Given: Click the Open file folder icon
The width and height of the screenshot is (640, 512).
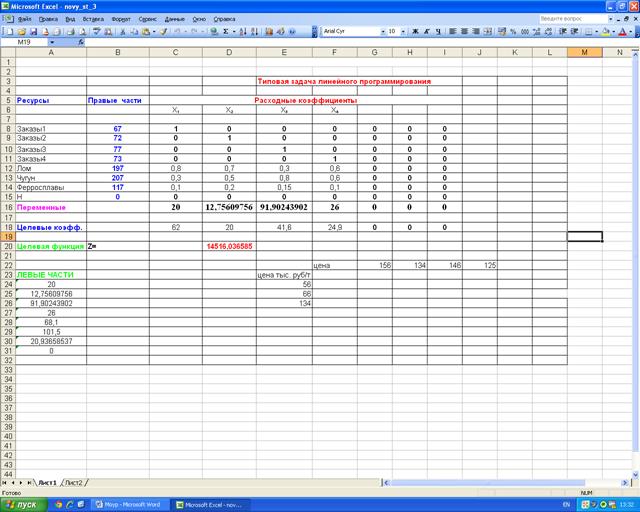Looking at the screenshot, I should point(22,31).
